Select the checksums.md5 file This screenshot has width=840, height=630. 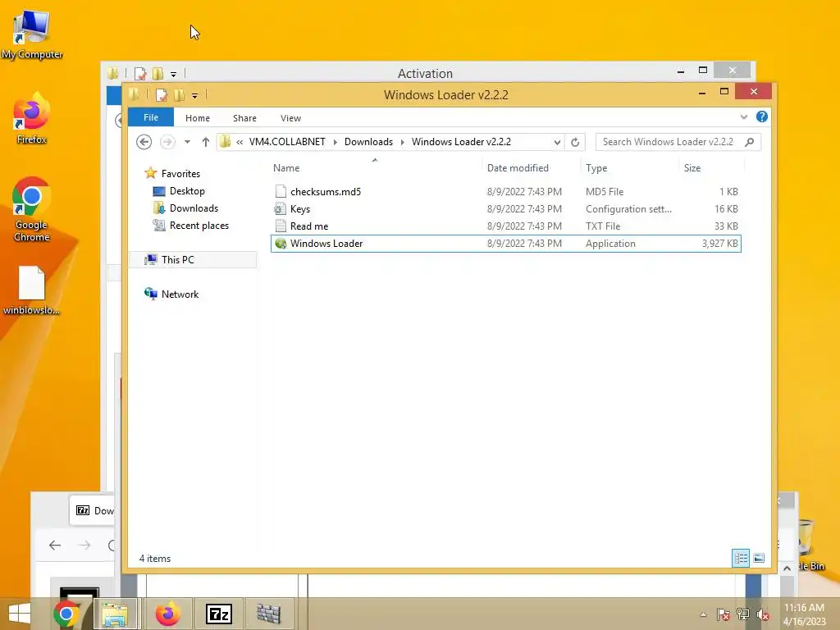505,192
